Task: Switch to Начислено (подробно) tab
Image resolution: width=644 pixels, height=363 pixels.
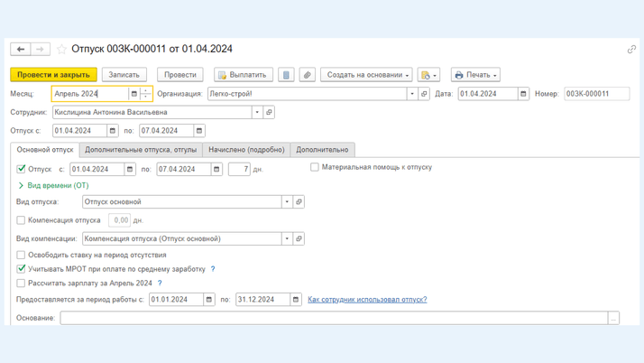Action: [x=246, y=150]
